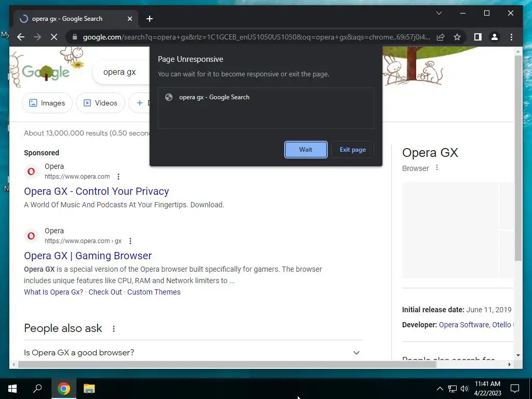Open the Windows notification center
The image size is (532, 399).
click(x=515, y=389)
